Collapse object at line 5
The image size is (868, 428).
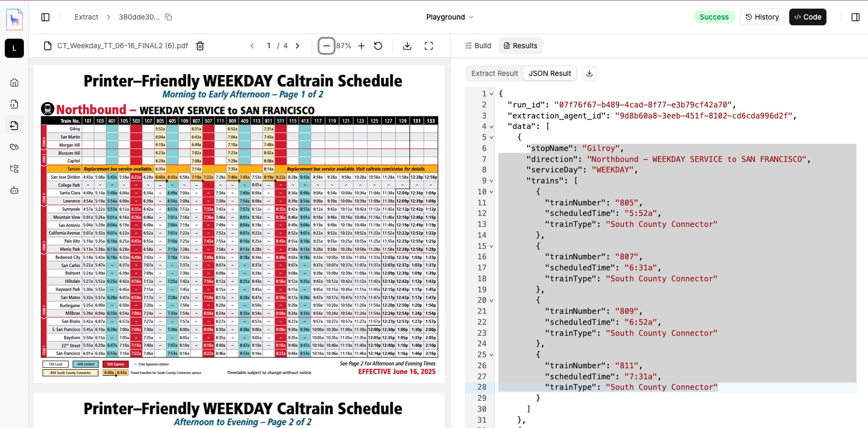click(x=491, y=138)
